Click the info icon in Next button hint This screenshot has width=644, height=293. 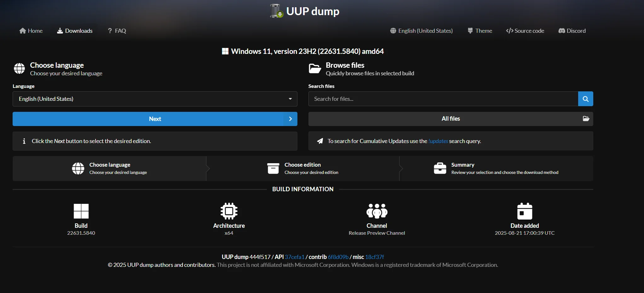[x=24, y=141]
